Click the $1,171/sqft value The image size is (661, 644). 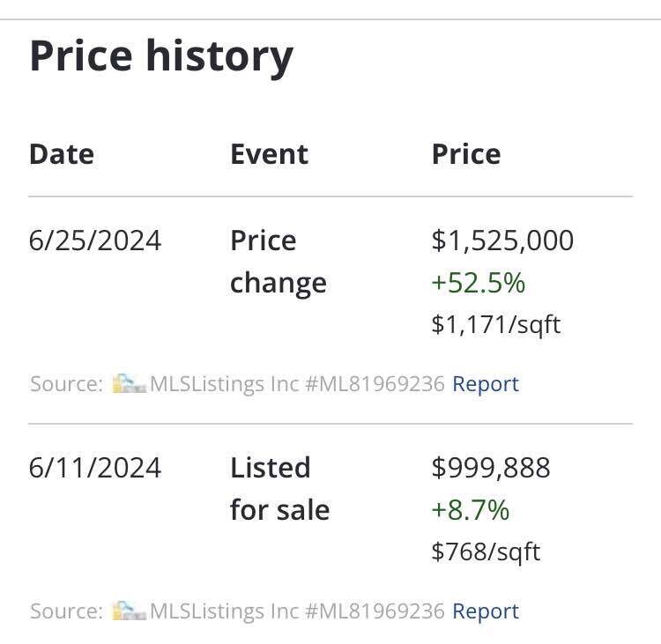495,324
